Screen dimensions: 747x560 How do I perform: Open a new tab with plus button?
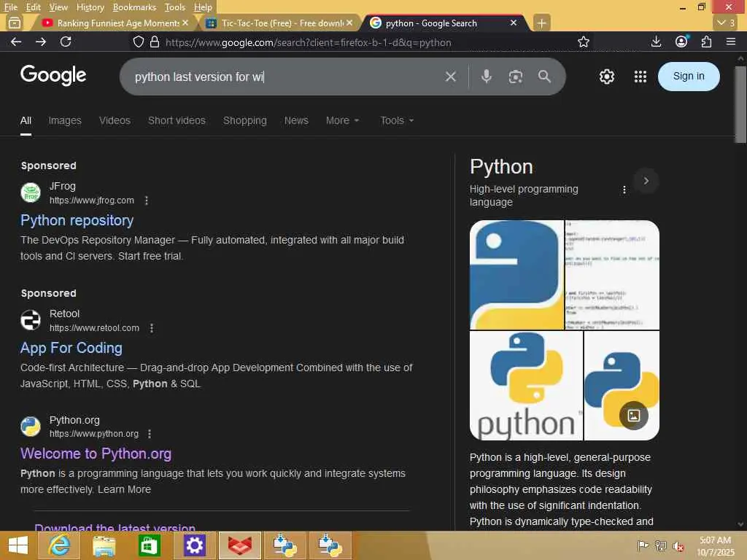coord(542,23)
